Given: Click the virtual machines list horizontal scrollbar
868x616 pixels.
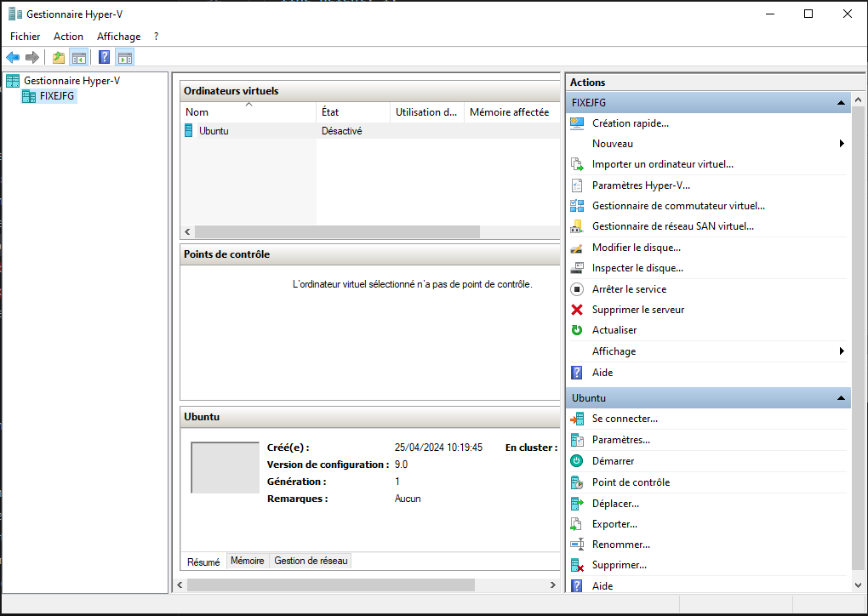Looking at the screenshot, I should click(337, 232).
